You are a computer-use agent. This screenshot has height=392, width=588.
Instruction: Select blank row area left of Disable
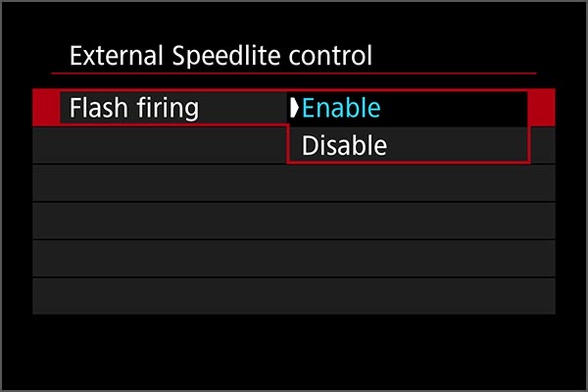coord(157,146)
